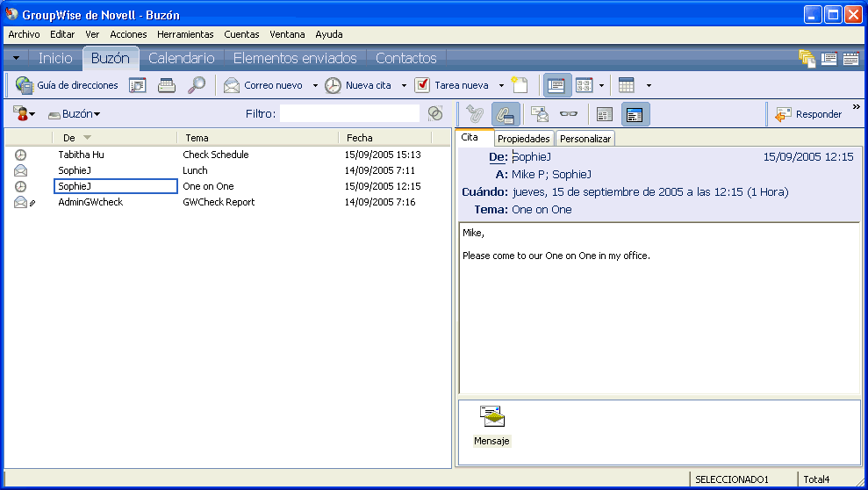Select the One on One subject
The image size is (868, 490).
click(x=208, y=186)
